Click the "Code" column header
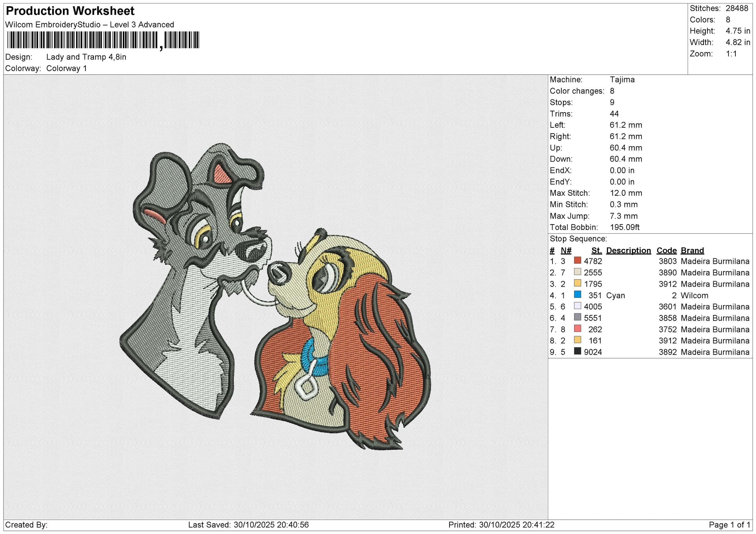This screenshot has height=534, width=756. (667, 250)
